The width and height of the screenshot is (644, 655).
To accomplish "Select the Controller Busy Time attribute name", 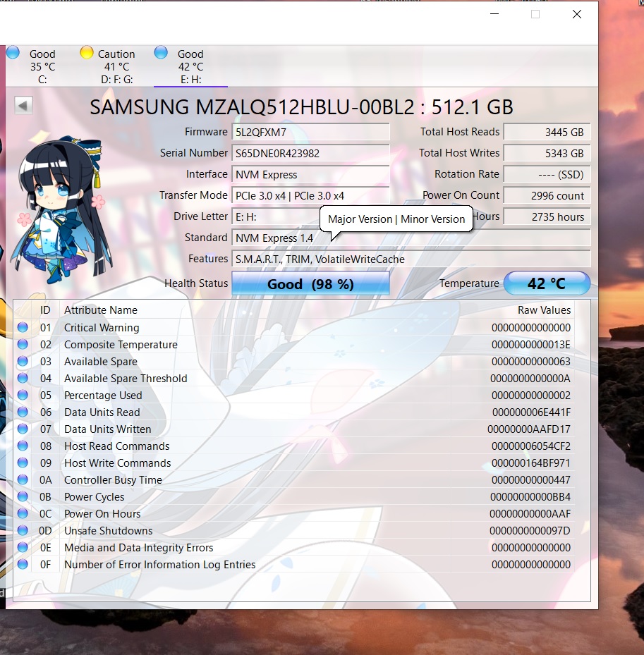I will [x=113, y=479].
